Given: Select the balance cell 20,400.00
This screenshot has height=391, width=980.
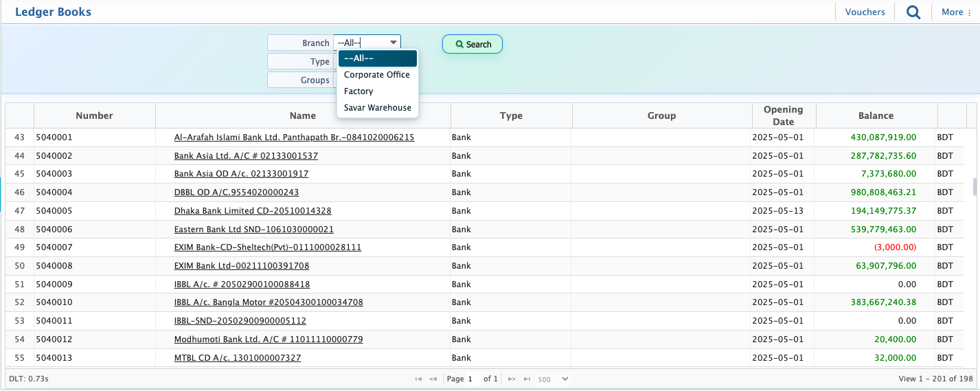Looking at the screenshot, I should coord(876,339).
